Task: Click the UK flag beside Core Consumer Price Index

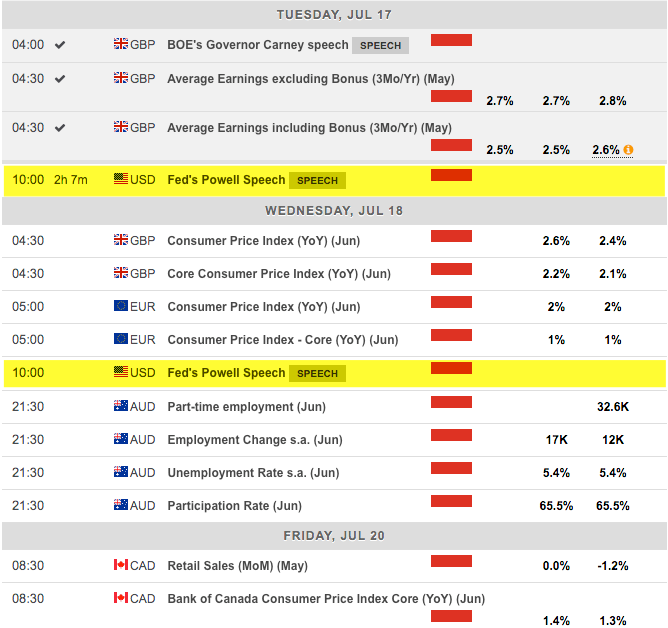Action: pyautogui.click(x=121, y=274)
